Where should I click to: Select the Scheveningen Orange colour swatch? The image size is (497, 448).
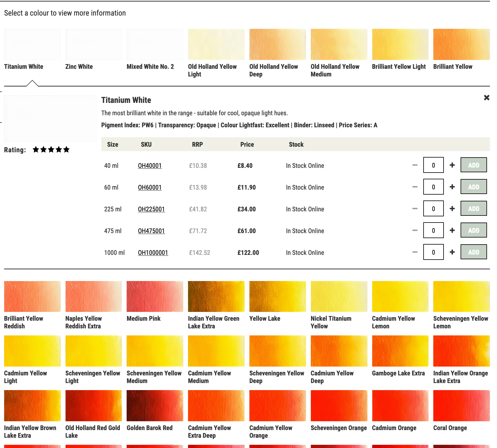(339, 406)
